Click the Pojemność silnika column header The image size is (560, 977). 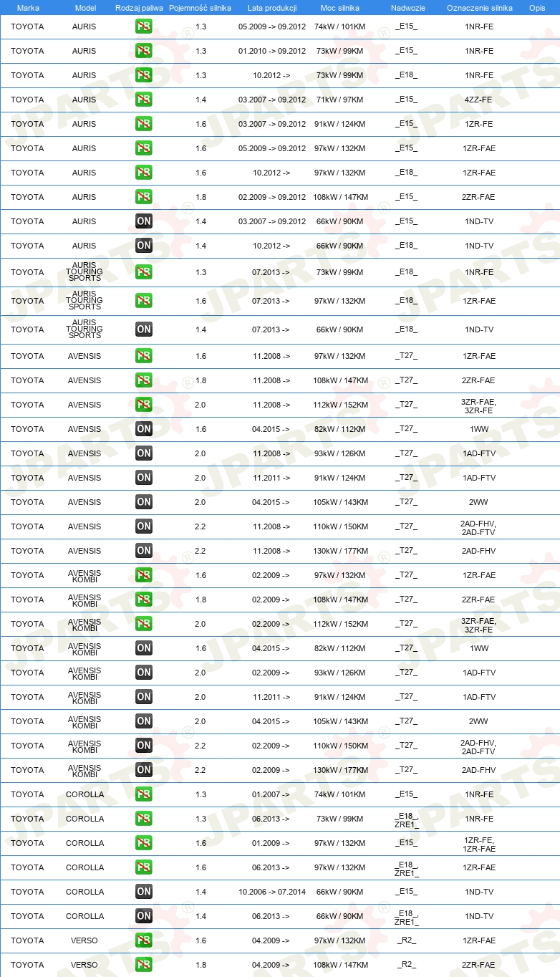200,8
